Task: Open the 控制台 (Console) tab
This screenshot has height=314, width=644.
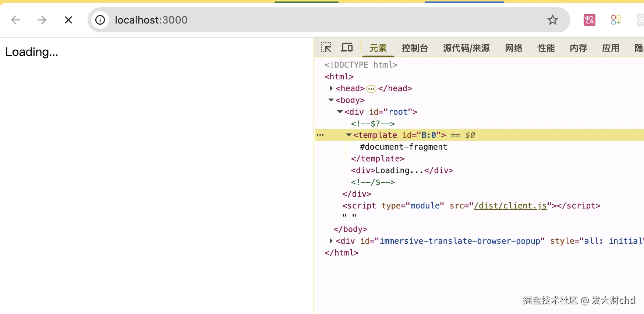Action: (x=415, y=48)
